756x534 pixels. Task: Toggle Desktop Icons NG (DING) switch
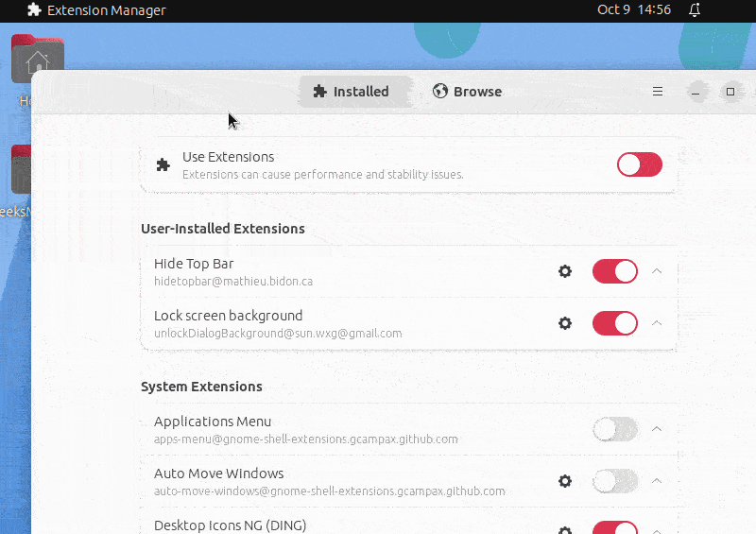615,527
